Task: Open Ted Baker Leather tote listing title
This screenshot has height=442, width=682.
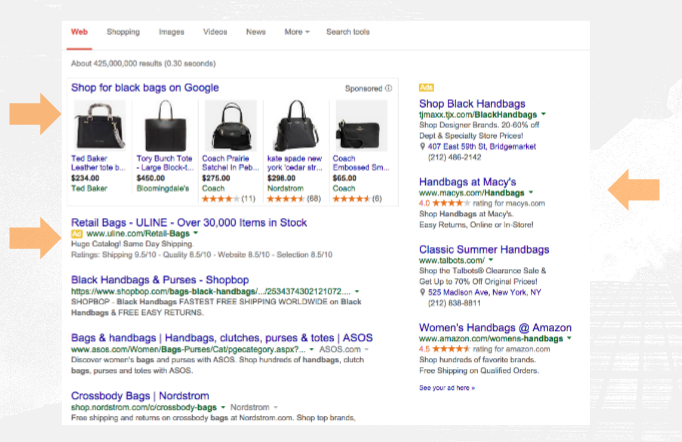Action: 99,163
